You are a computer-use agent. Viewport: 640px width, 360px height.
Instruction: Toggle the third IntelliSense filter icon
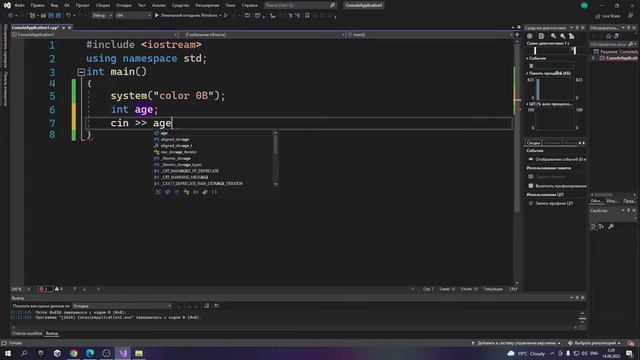point(177,192)
